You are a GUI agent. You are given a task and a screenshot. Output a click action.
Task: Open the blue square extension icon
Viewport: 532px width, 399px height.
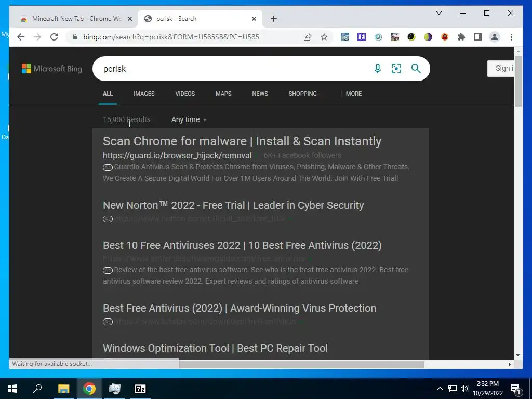[x=362, y=37]
